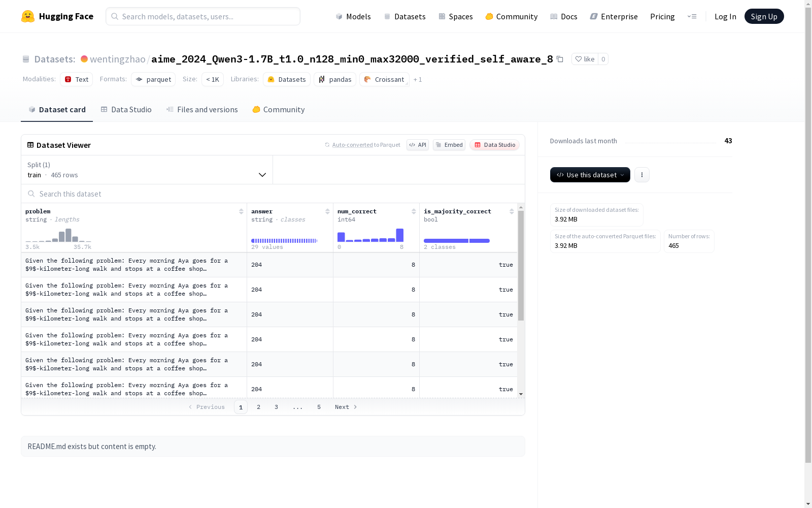Screen dimensions: 812x508
Task: Click the dataset viewer table scrollbar
Action: tap(521, 266)
